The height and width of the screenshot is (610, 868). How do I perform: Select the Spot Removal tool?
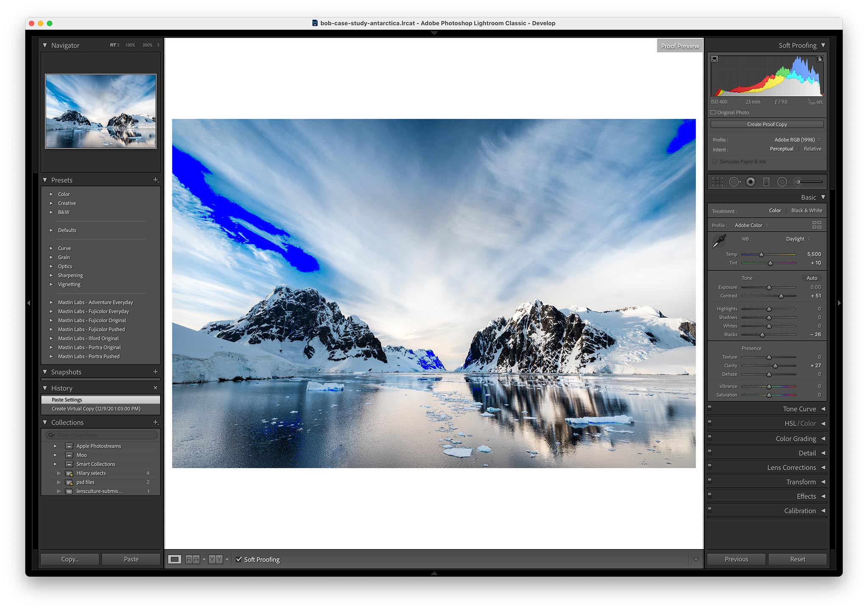point(734,182)
